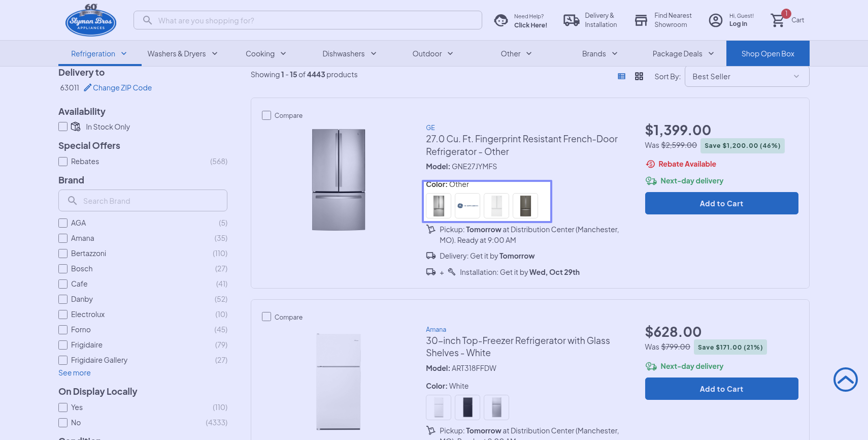
Task: Expand the Washers & Dryers menu
Action: [x=182, y=54]
